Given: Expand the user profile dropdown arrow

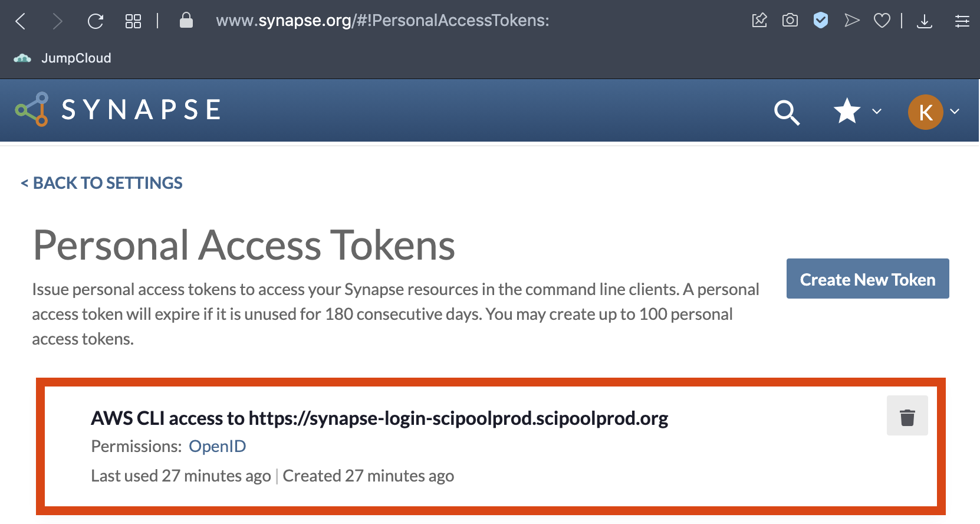Looking at the screenshot, I should point(955,111).
